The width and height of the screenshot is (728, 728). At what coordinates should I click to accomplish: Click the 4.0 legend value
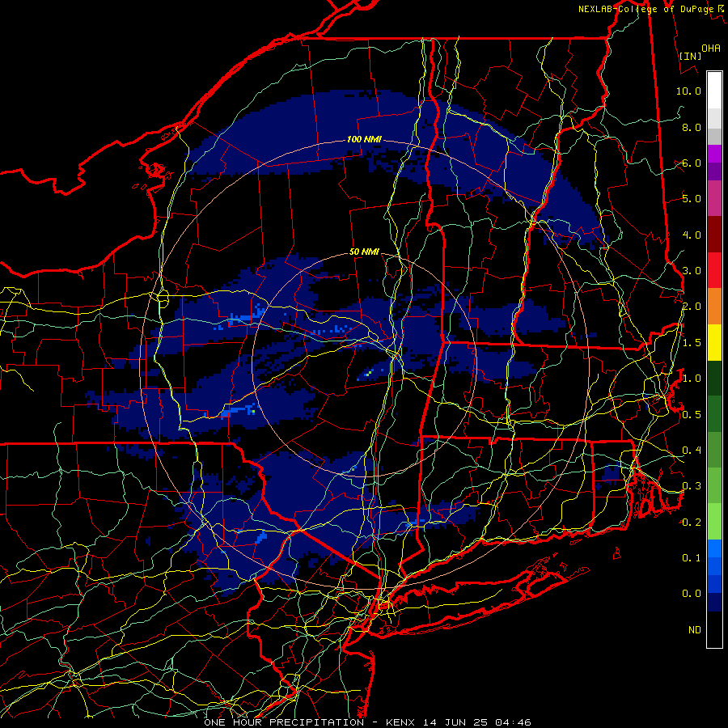coord(692,235)
